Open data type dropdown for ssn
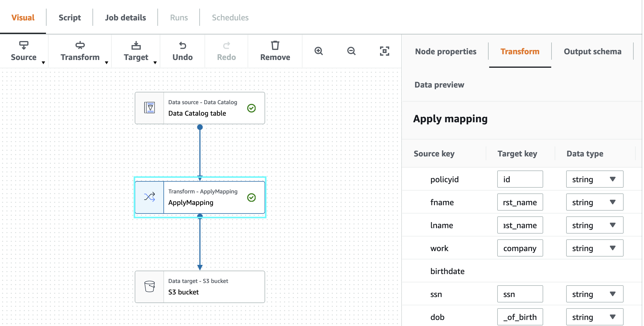 click(595, 294)
